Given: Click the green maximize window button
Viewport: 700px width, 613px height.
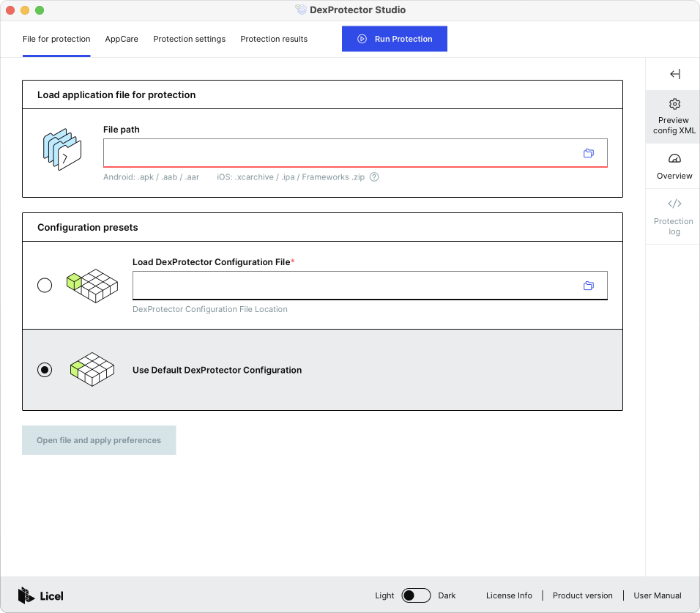Looking at the screenshot, I should (x=40, y=10).
